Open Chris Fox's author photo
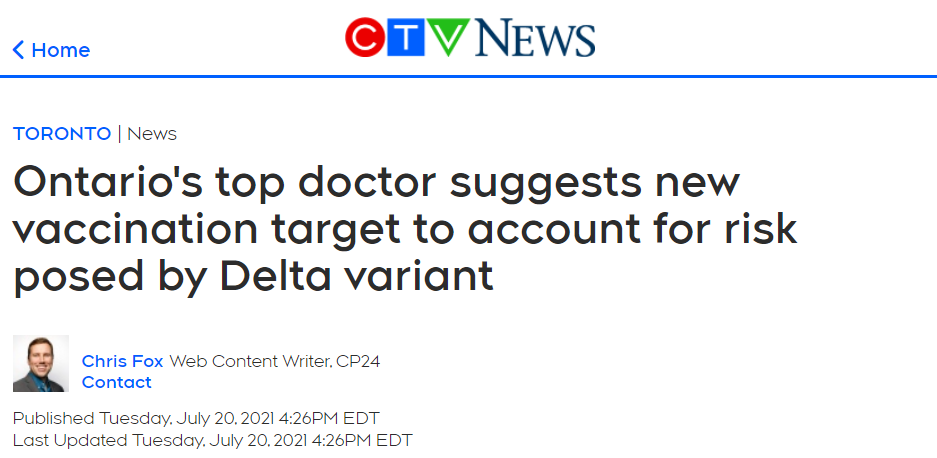 (x=41, y=364)
